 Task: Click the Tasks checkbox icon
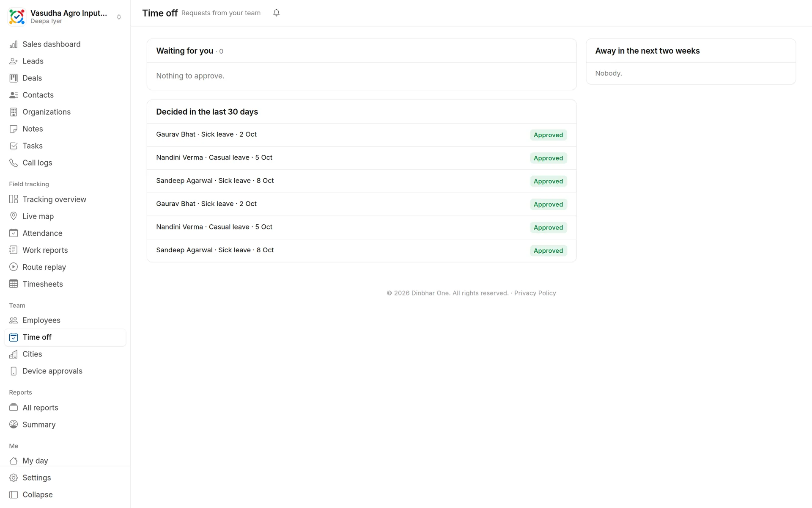point(14,146)
